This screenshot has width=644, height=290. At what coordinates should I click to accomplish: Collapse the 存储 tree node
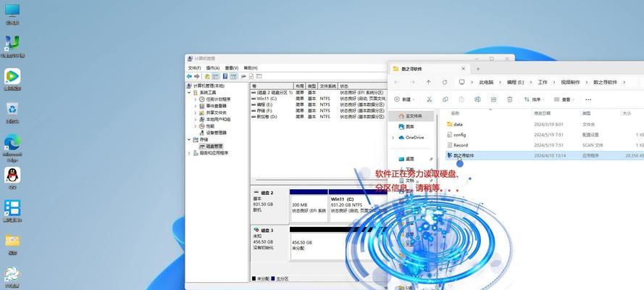pos(189,140)
